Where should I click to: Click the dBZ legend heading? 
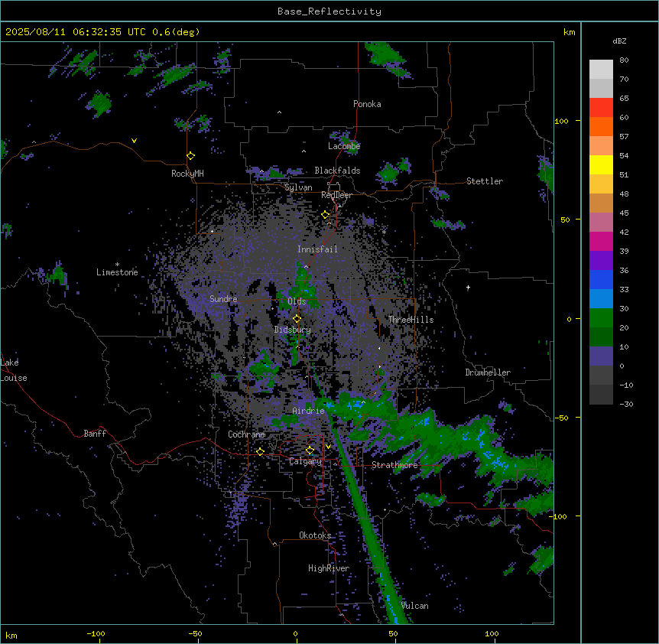[x=619, y=41]
